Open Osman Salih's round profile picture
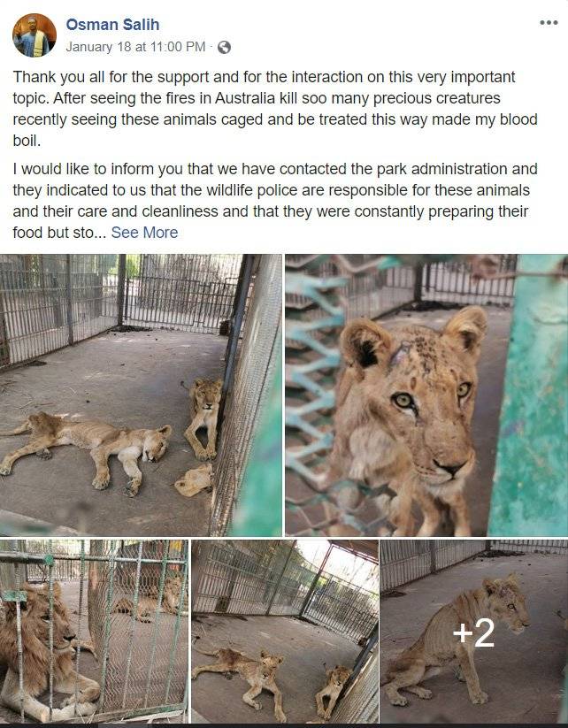The height and width of the screenshot is (728, 568). (x=35, y=35)
